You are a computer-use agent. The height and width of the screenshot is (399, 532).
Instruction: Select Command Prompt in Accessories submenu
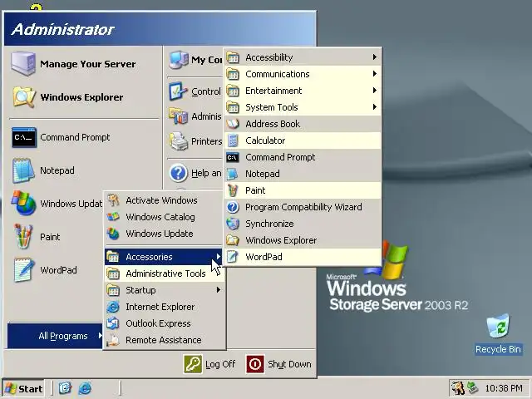[x=303, y=157]
